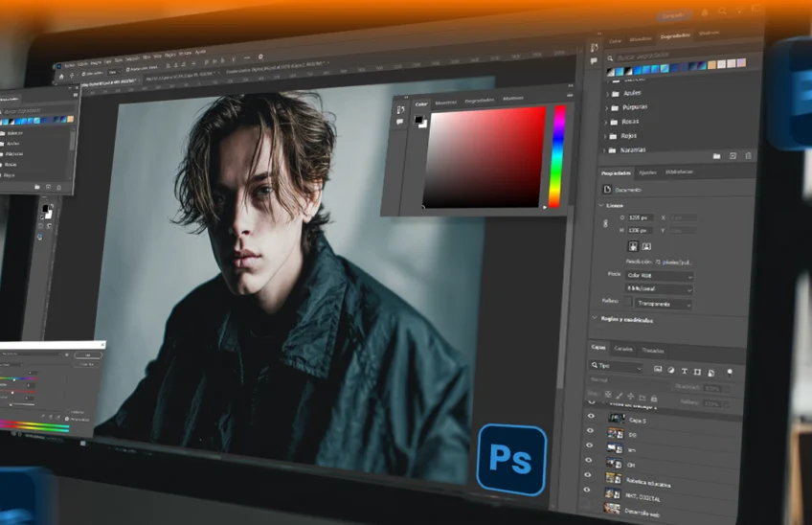Image resolution: width=812 pixels, height=525 pixels.
Task: Open History icon in right dock strip
Action: tap(595, 48)
